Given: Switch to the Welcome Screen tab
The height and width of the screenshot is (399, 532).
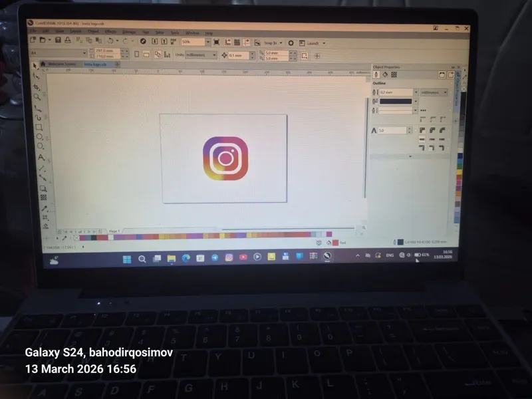Looking at the screenshot, I should (x=61, y=64).
